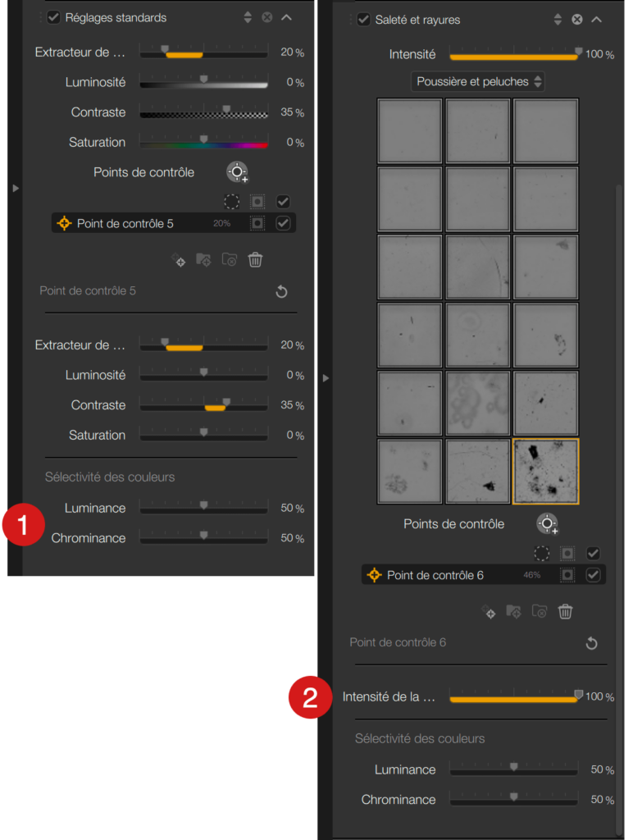The image size is (633, 840).
Task: Disable the Réglages standards filter checkbox
Action: (x=53, y=18)
